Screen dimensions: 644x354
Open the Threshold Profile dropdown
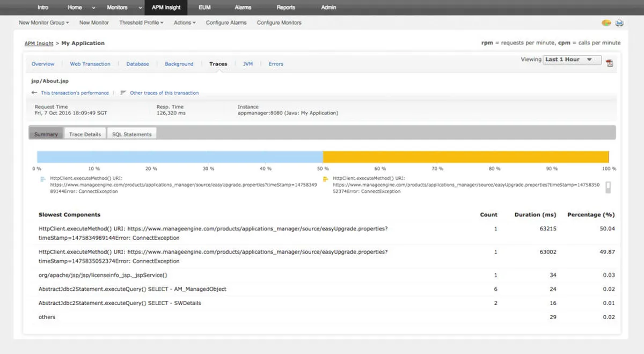point(141,23)
